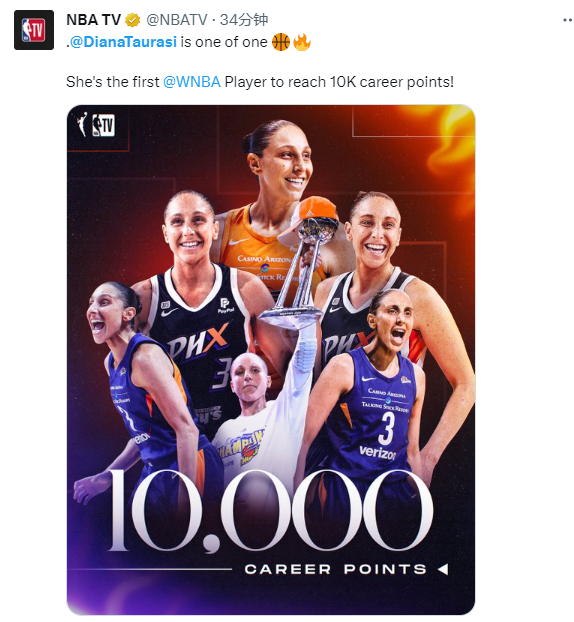The image size is (574, 622).
Task: Click the NBA TV profile avatar
Action: (34, 30)
